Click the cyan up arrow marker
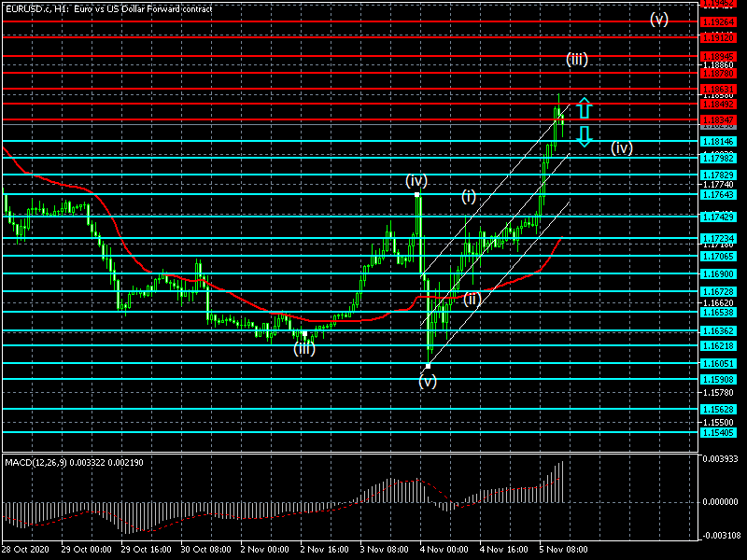This screenshot has width=747, height=560. [x=584, y=106]
